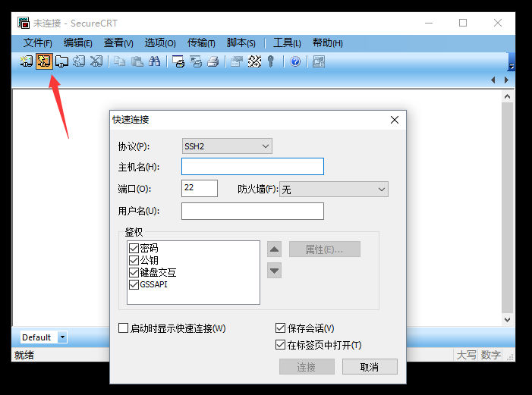Click the Connect icon in the toolbar
The width and height of the screenshot is (532, 395).
[26, 61]
